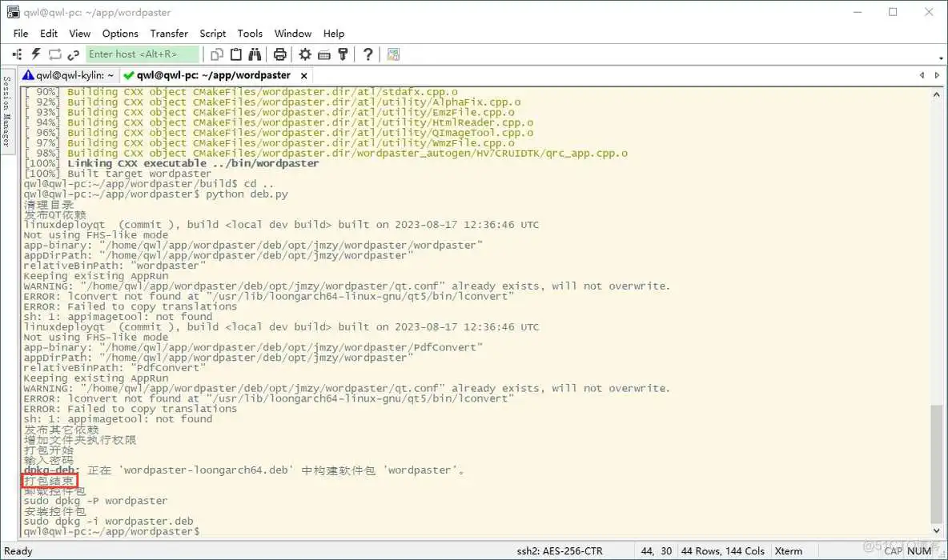Switch to the qwl@qwl-kylin tab
Screen dimensions: 948x560
click(x=68, y=75)
